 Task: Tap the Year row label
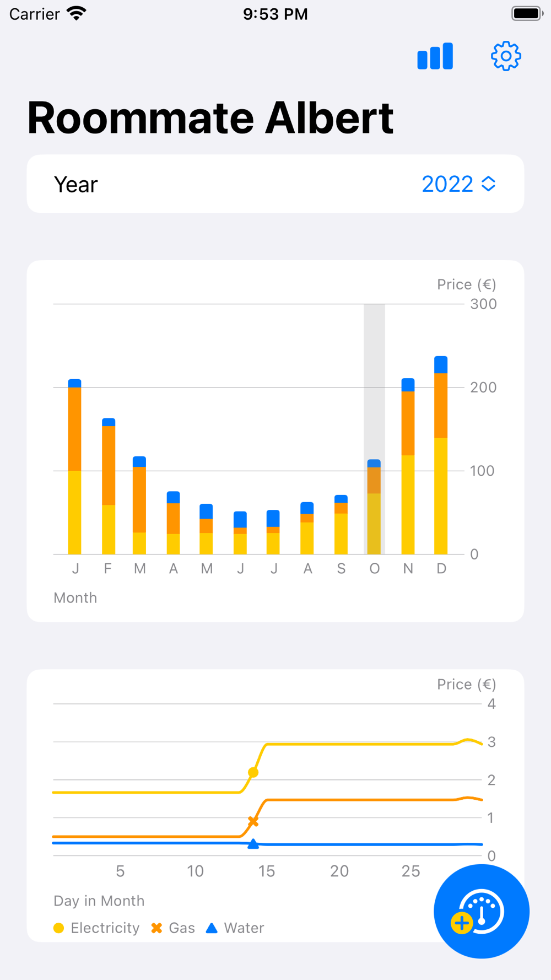[x=76, y=185]
